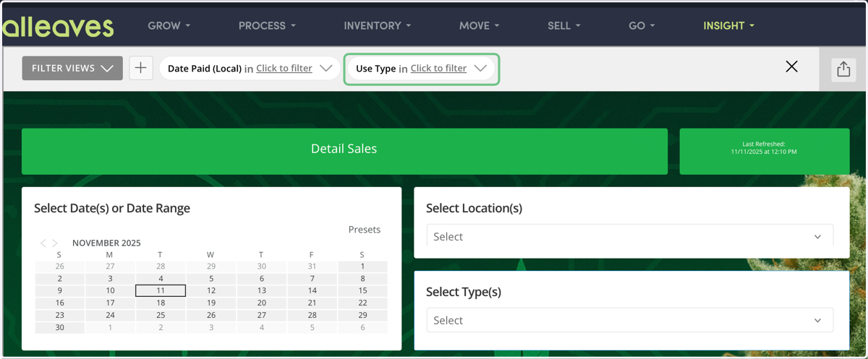The image size is (868, 359).
Task: Go to next month in calendar
Action: coord(55,243)
